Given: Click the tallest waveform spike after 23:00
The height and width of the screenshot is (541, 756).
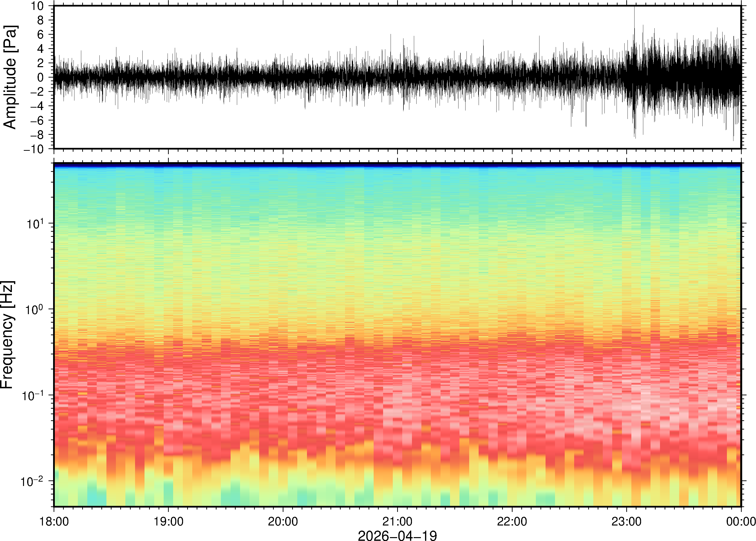Looking at the screenshot, I should tap(634, 20).
